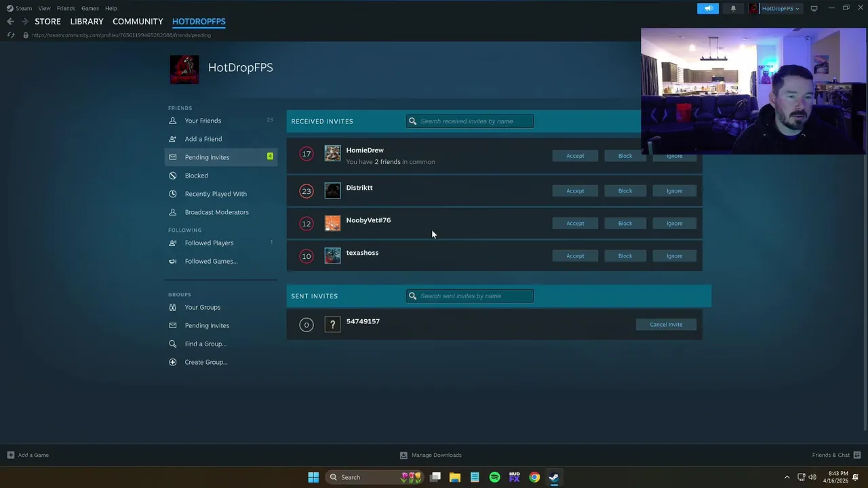Screen dimensions: 868x488
Task: Block NoobyVet#76
Action: (x=625, y=224)
